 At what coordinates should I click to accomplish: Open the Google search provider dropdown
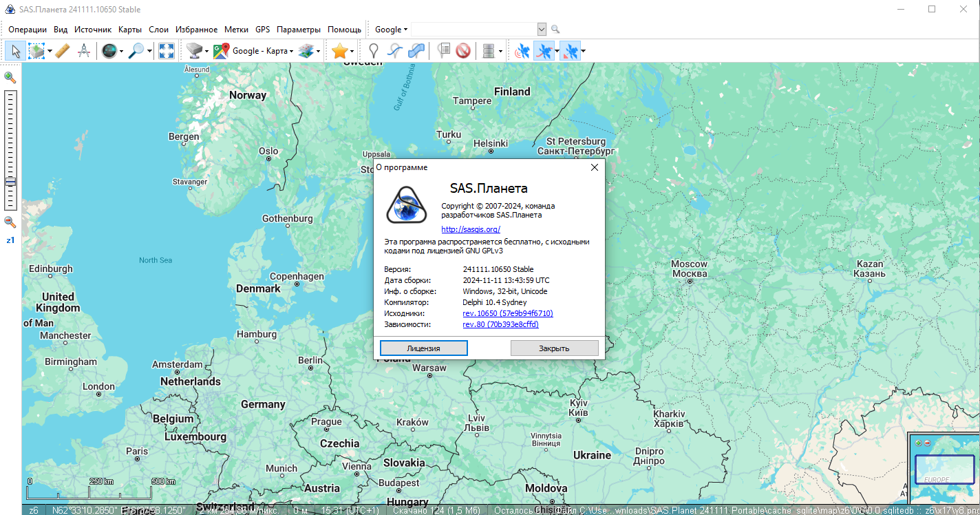click(391, 30)
